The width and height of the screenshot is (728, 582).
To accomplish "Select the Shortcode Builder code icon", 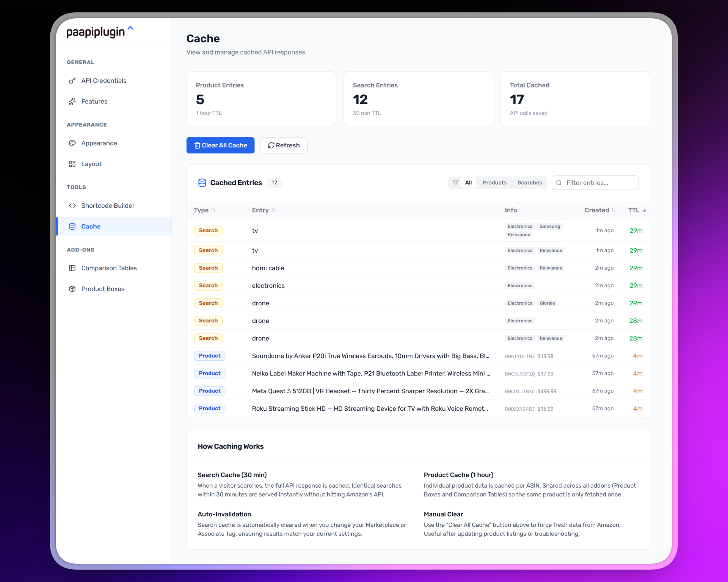I will (x=72, y=206).
